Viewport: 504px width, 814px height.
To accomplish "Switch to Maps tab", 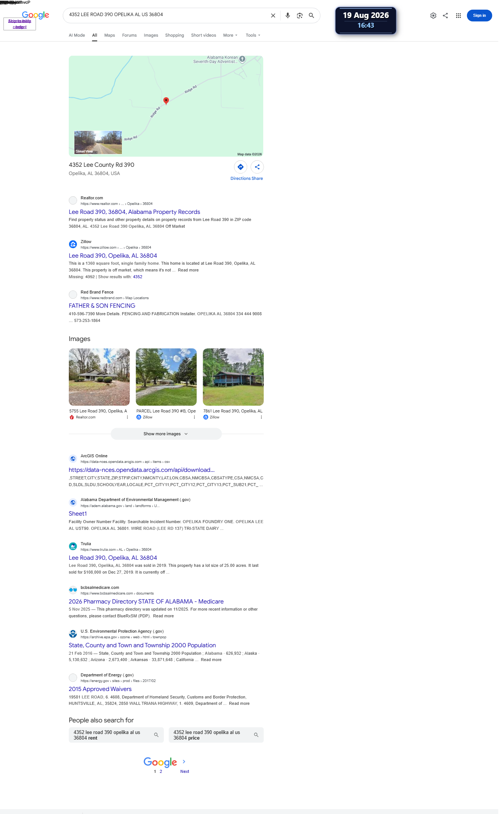I will 110,35.
